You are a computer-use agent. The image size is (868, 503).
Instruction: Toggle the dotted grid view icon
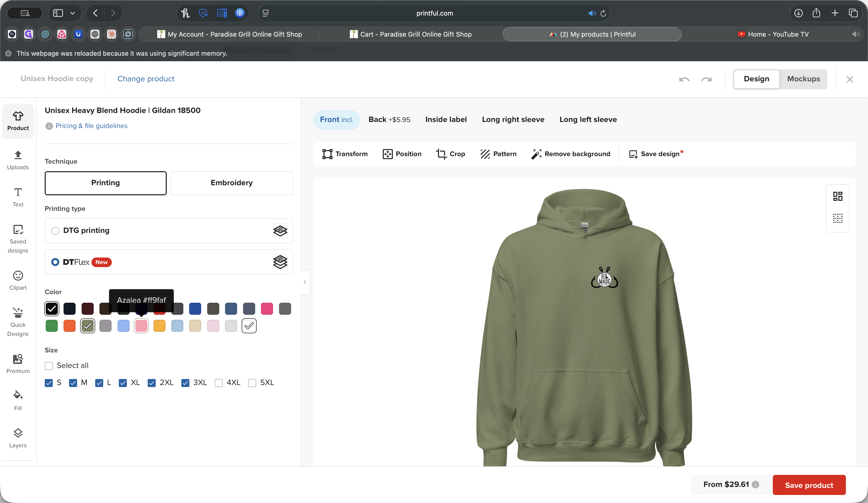[838, 218]
